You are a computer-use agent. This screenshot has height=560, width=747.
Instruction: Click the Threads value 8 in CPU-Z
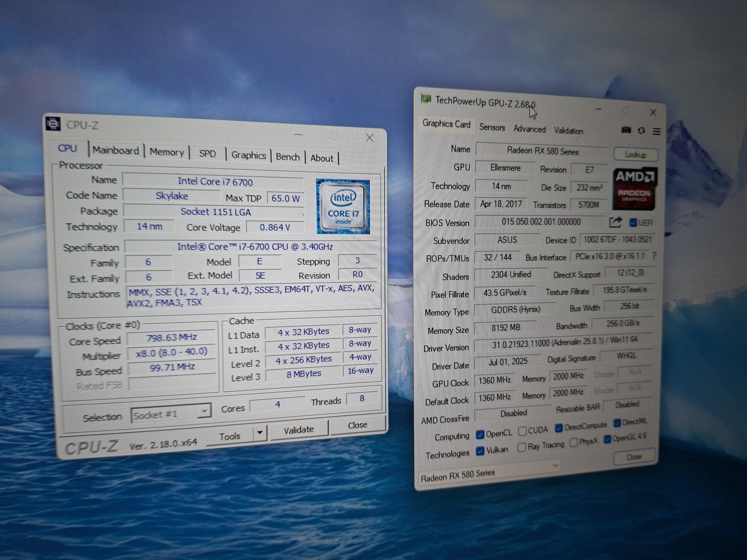(361, 398)
